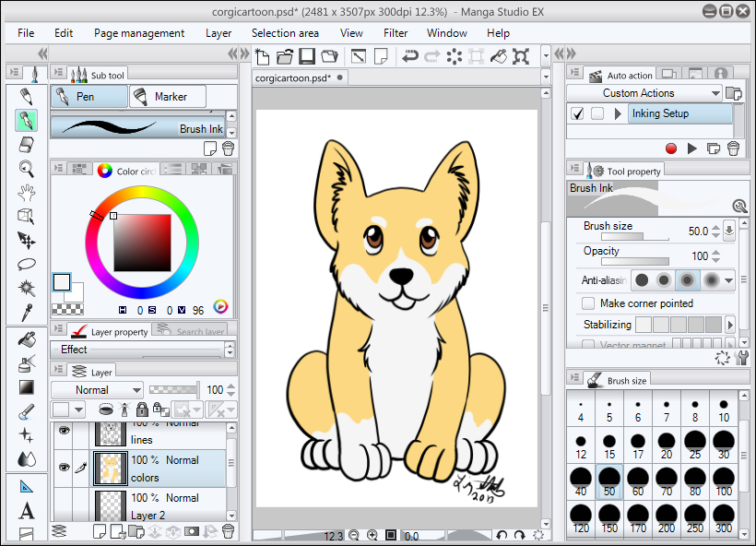Image resolution: width=756 pixels, height=546 pixels.
Task: Uncheck the Inking Setup action checkbox
Action: (577, 113)
